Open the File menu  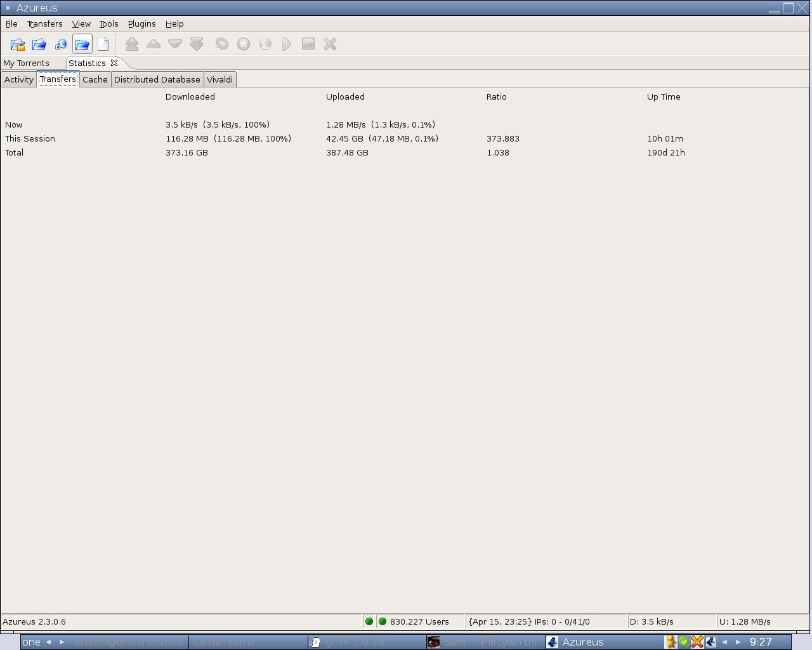(x=11, y=23)
